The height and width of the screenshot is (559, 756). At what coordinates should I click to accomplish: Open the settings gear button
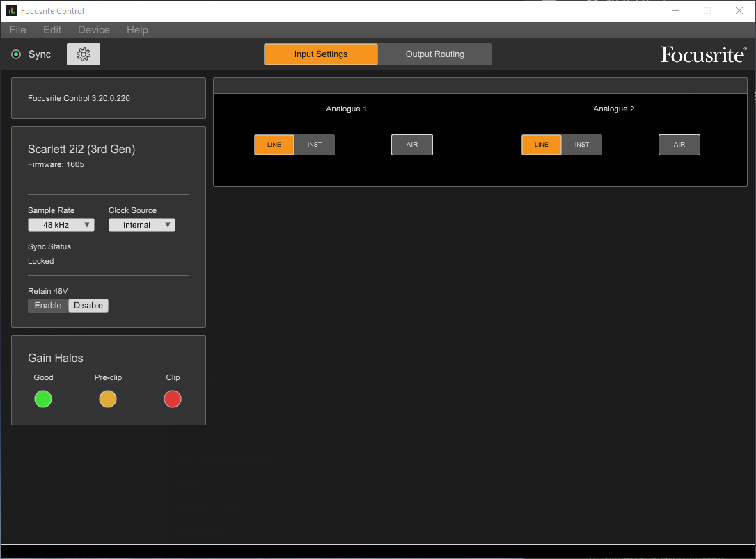(84, 54)
